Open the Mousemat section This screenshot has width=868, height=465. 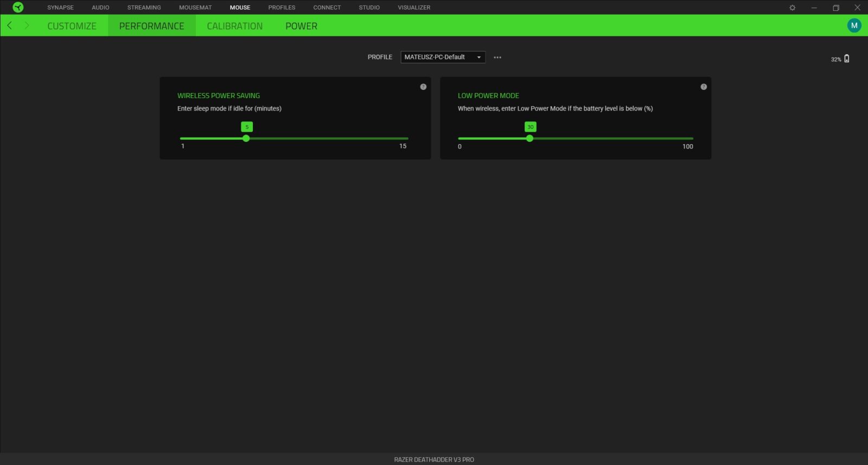(x=195, y=8)
